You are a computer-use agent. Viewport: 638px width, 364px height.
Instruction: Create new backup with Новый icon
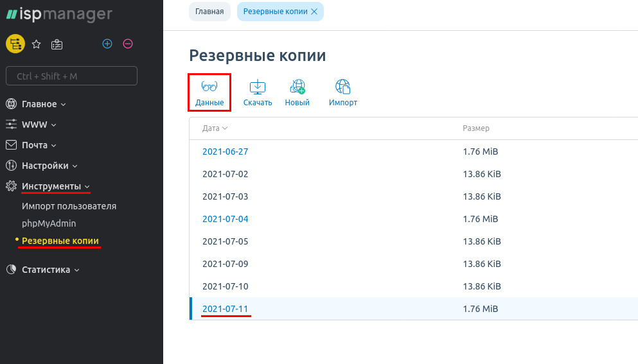tap(297, 87)
